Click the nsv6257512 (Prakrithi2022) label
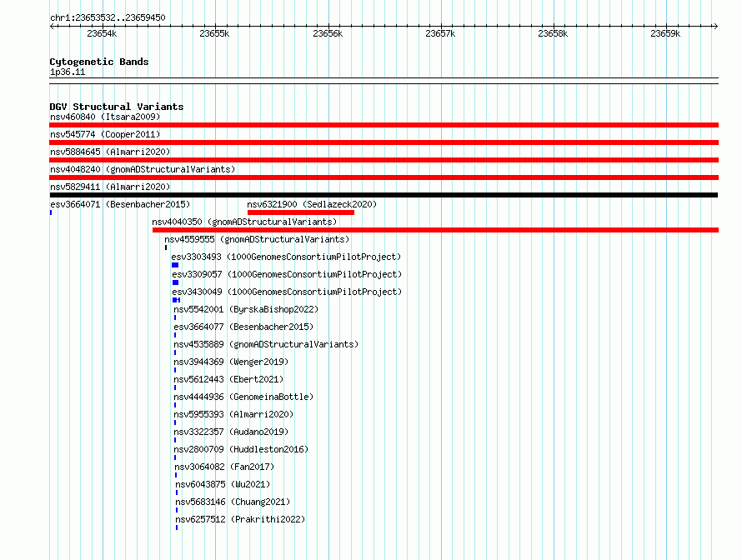 pyautogui.click(x=240, y=519)
